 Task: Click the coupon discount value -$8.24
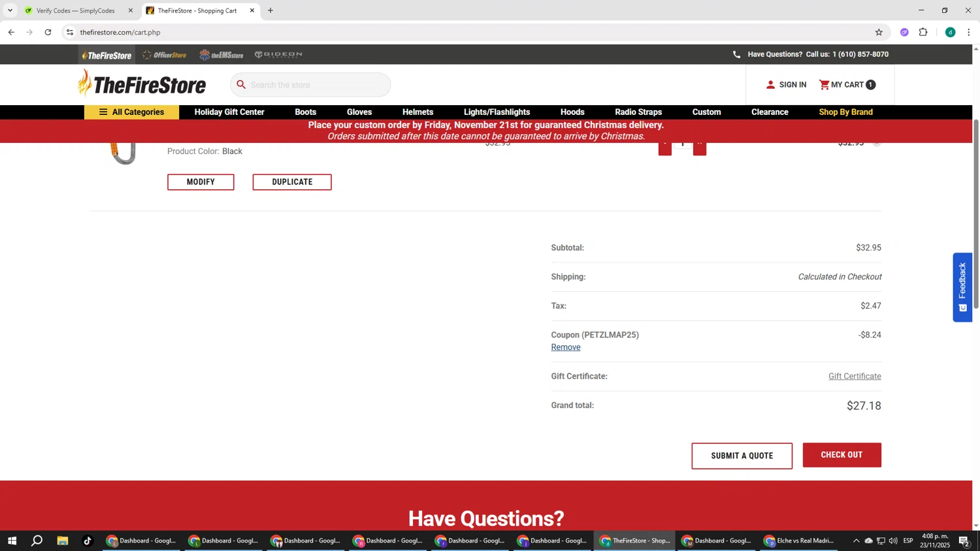[870, 335]
